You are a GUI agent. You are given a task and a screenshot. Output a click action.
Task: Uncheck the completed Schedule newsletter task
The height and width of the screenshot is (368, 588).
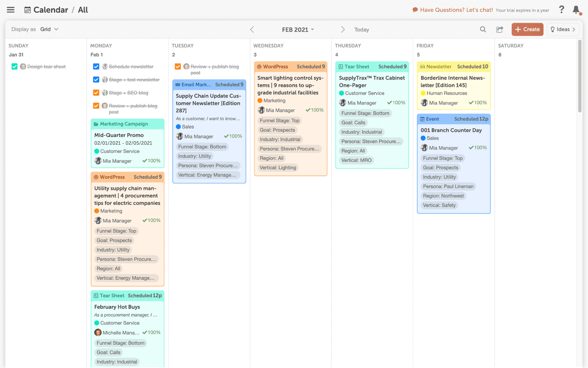(x=96, y=66)
